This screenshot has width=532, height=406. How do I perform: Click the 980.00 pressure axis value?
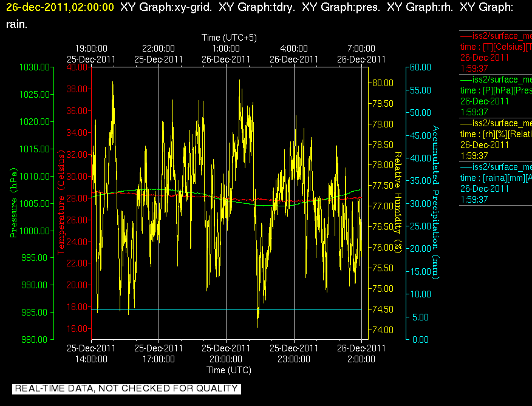coord(35,339)
